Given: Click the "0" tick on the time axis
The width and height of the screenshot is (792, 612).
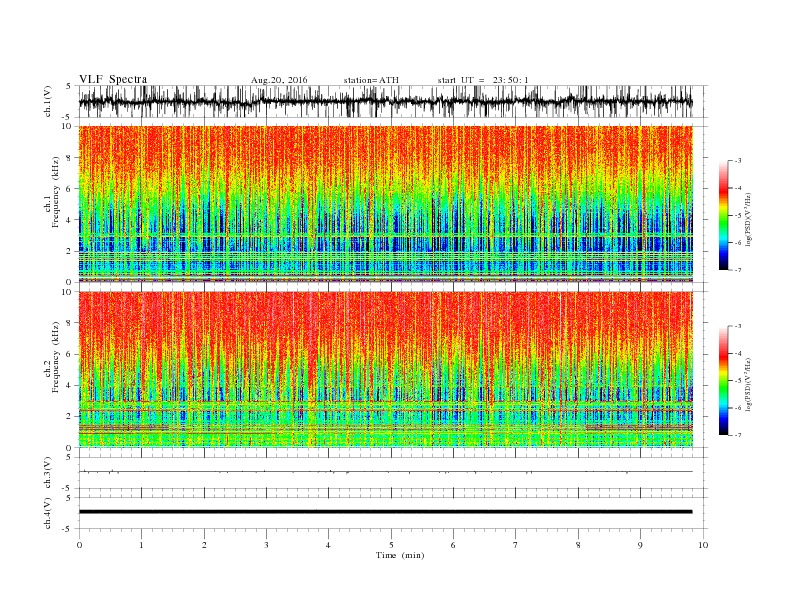Looking at the screenshot, I should 79,545.
